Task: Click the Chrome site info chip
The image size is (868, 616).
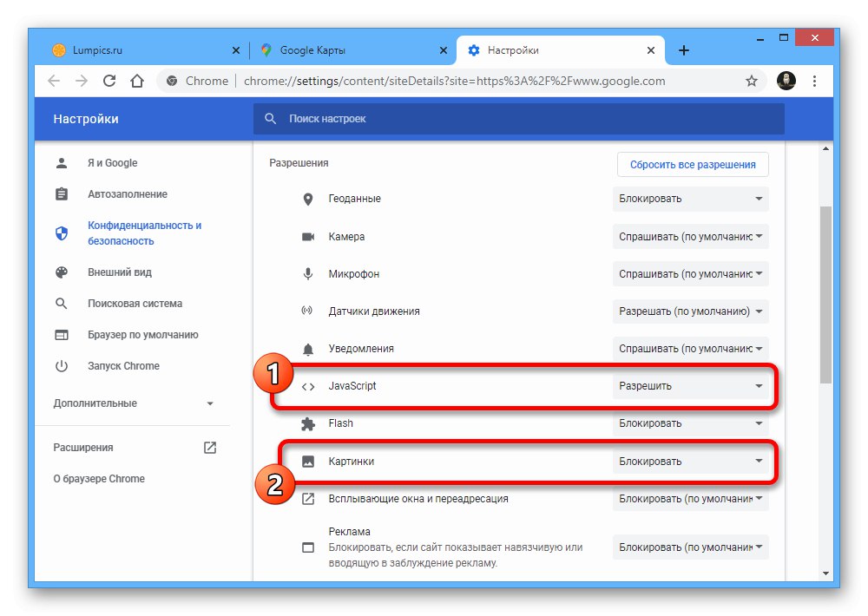Action: [x=198, y=81]
